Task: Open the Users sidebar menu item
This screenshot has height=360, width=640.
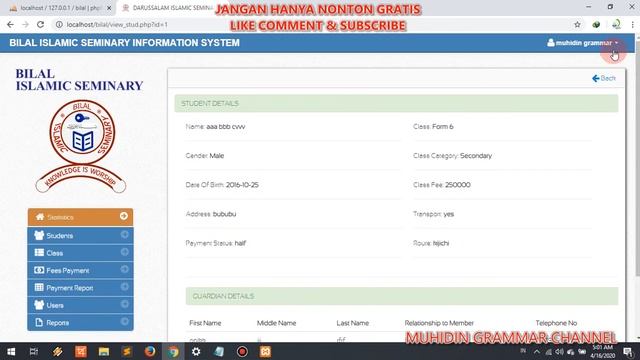Action: [x=80, y=305]
